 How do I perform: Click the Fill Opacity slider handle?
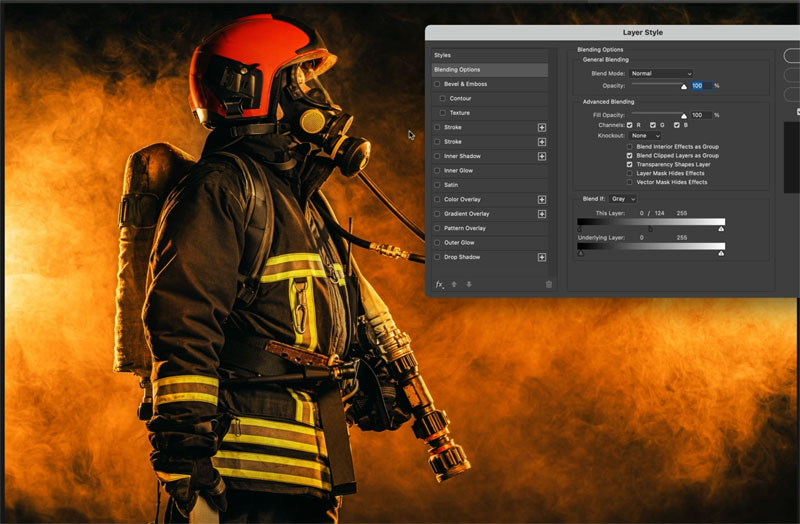coord(684,116)
